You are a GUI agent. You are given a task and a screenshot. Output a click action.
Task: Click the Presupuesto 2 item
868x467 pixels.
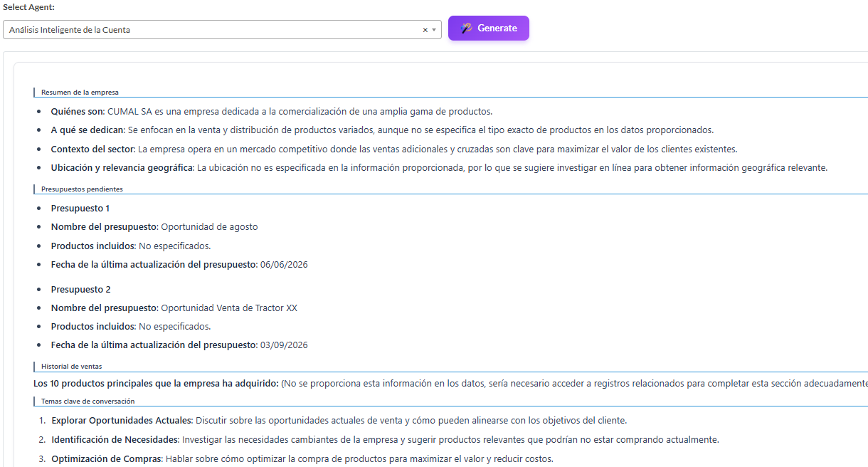point(81,290)
